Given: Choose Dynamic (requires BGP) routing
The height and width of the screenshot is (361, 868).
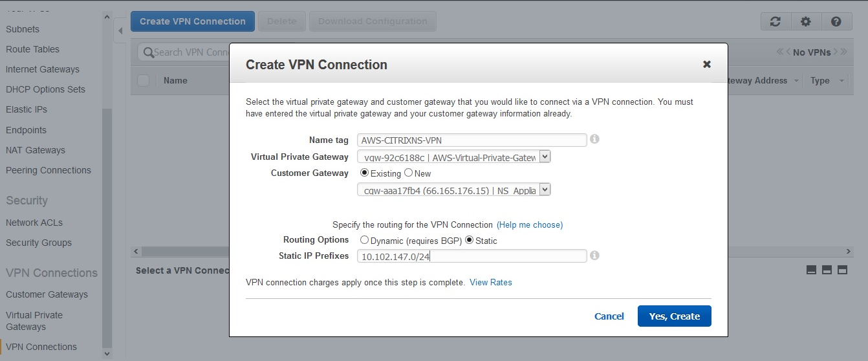Looking at the screenshot, I should [364, 240].
